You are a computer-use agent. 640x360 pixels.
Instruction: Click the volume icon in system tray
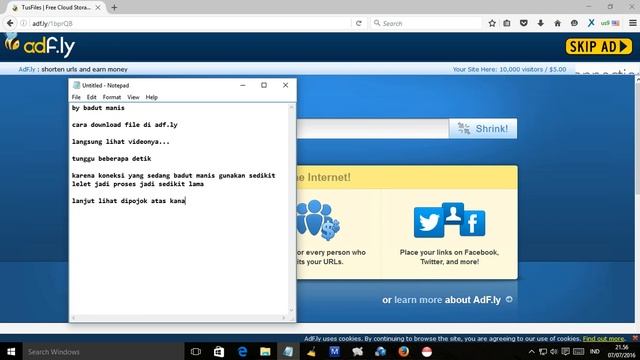(x=554, y=351)
